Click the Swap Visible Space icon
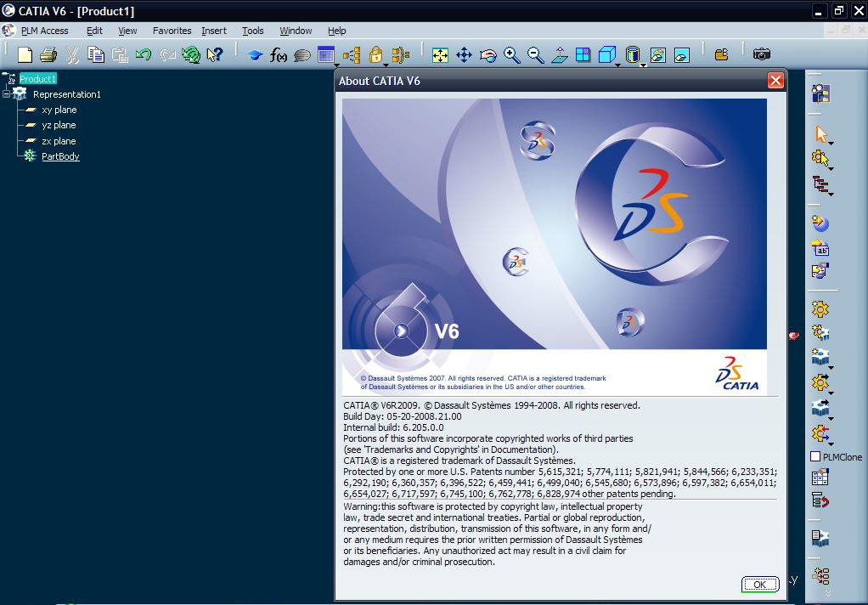Image resolution: width=868 pixels, height=605 pixels. (681, 55)
